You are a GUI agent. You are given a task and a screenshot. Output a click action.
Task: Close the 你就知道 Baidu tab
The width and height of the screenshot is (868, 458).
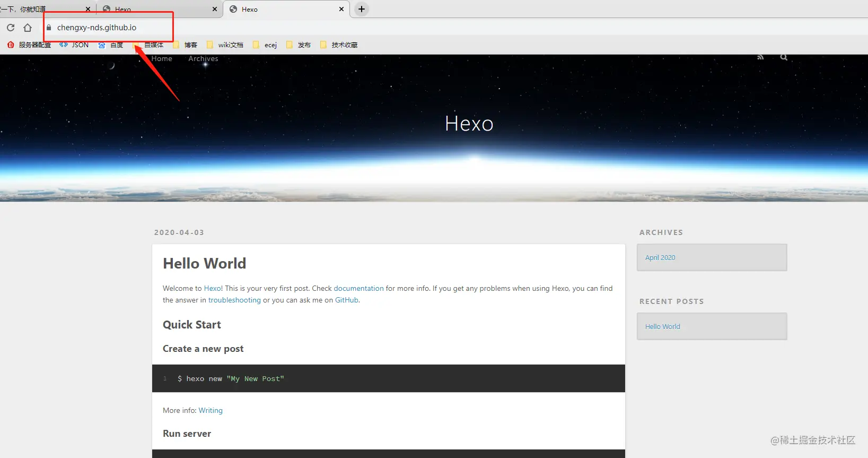click(x=88, y=9)
